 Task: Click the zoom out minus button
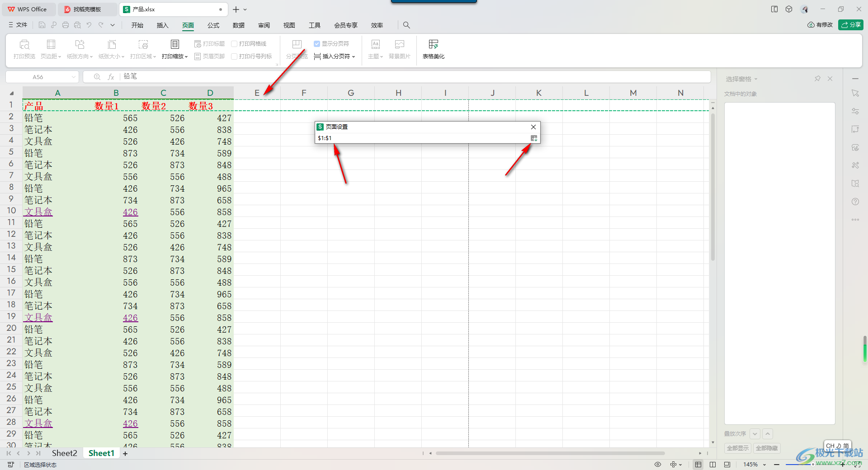777,464
